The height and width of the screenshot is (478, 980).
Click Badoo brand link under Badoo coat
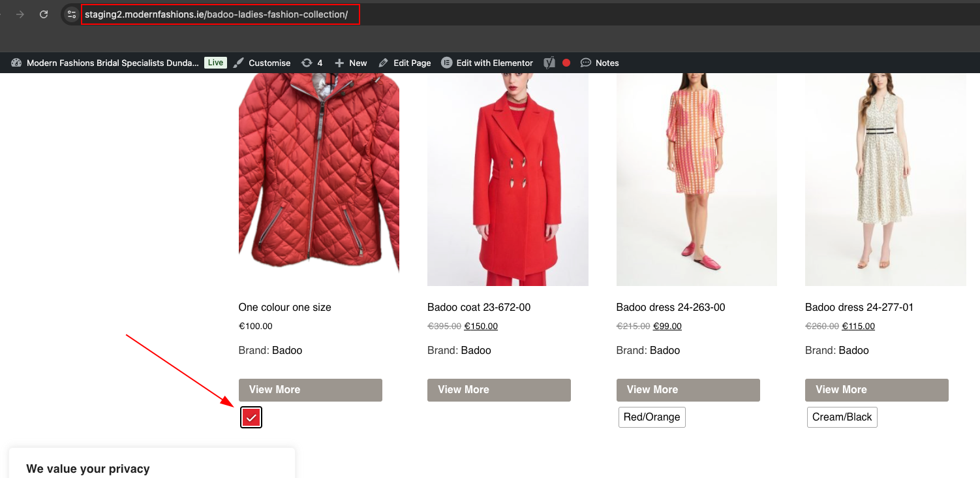tap(476, 350)
